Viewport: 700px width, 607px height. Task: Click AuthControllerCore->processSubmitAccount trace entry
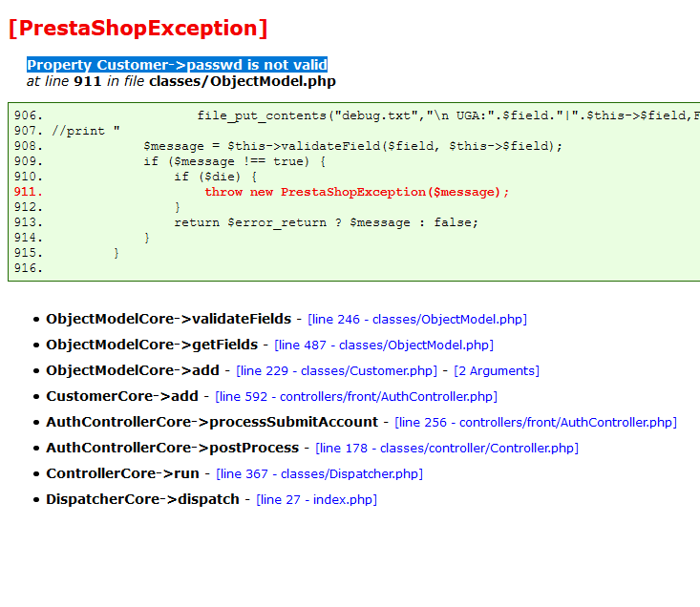(x=212, y=423)
